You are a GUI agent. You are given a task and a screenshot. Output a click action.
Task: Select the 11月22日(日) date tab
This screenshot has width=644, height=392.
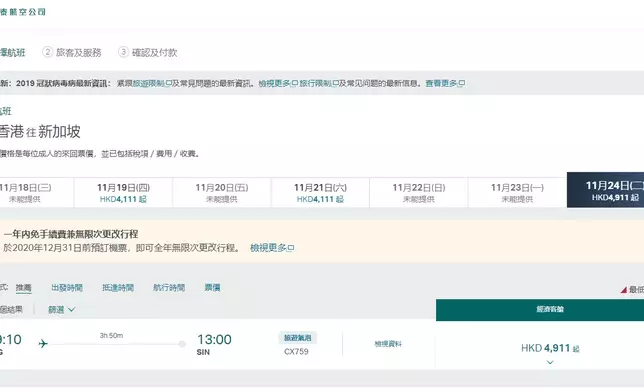click(x=419, y=193)
